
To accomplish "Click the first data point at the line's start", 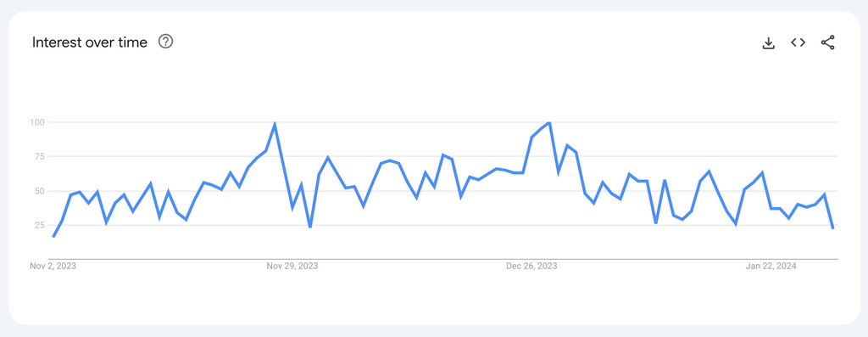I will click(53, 237).
